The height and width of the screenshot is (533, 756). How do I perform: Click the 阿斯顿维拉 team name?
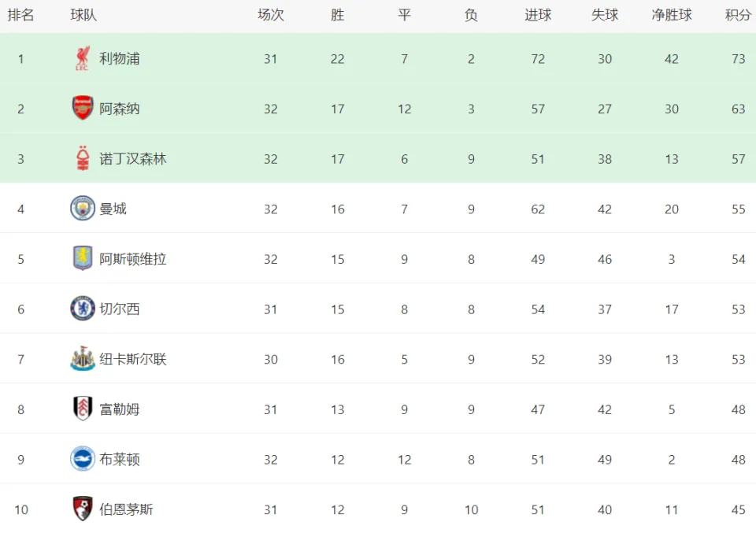tap(133, 259)
